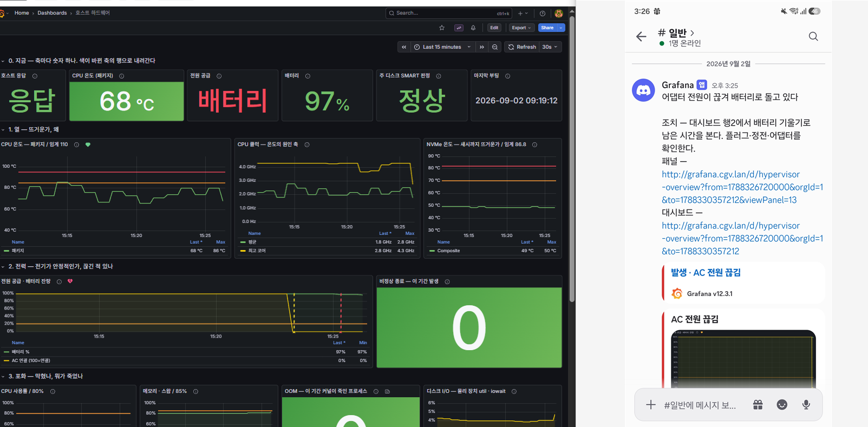Open Last 15 minutes time range picker
Image resolution: width=868 pixels, height=427 pixels.
coord(442,47)
